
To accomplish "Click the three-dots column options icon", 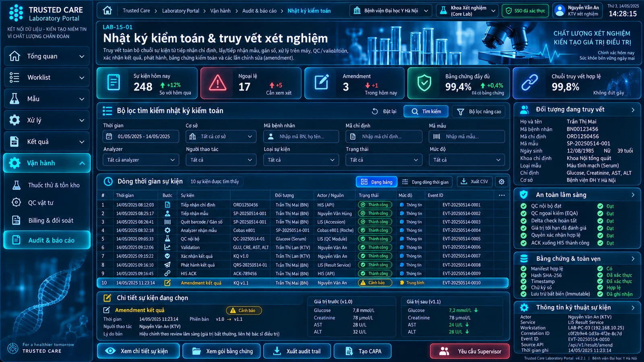I will tap(502, 195).
